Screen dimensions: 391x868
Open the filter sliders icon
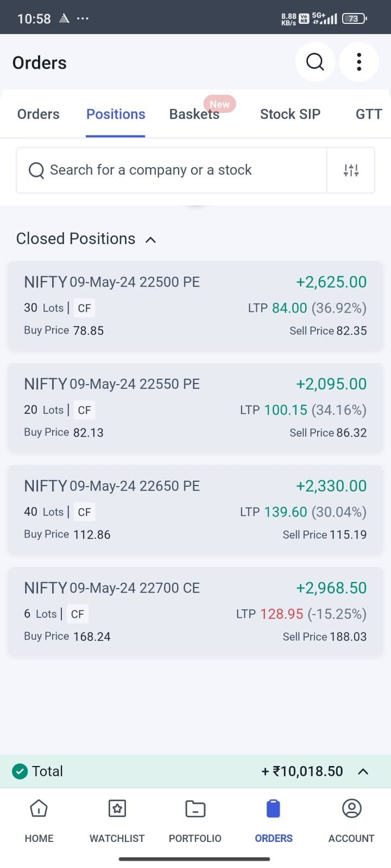pyautogui.click(x=351, y=170)
